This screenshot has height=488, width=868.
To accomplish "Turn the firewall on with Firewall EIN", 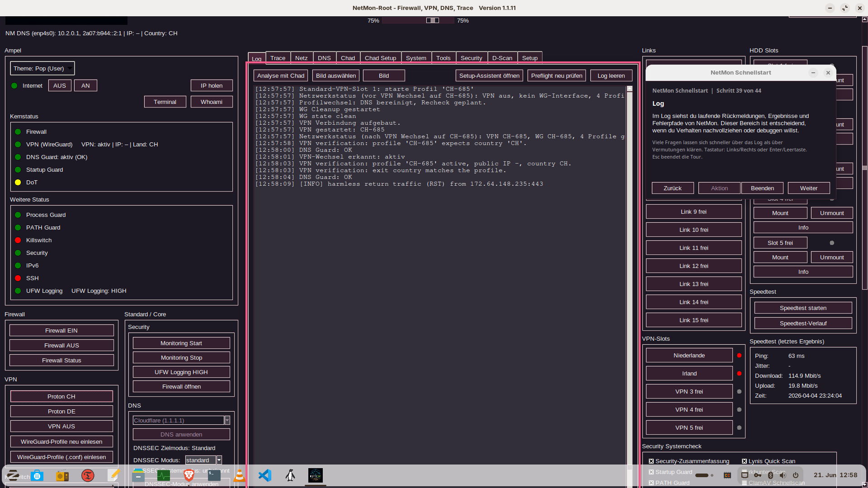I will pyautogui.click(x=61, y=331).
